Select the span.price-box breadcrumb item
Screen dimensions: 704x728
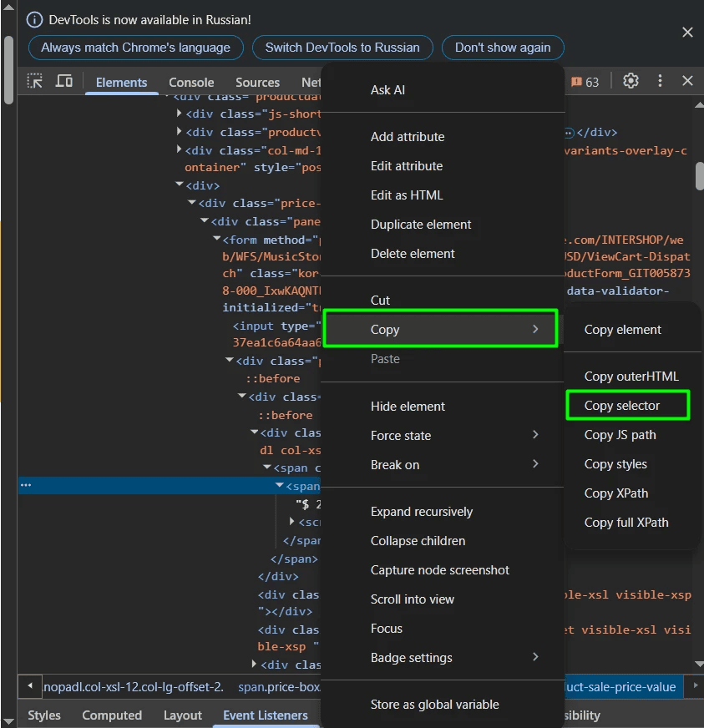(280, 686)
